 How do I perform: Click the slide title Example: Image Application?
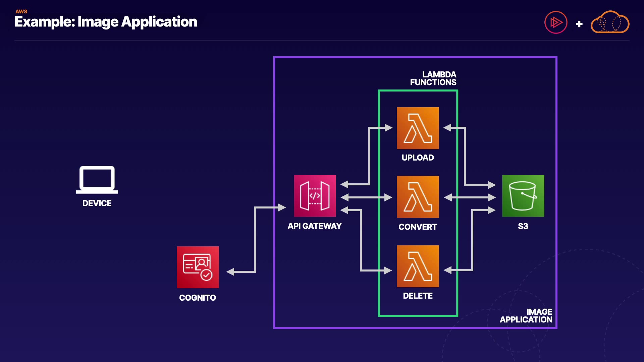[x=106, y=22]
